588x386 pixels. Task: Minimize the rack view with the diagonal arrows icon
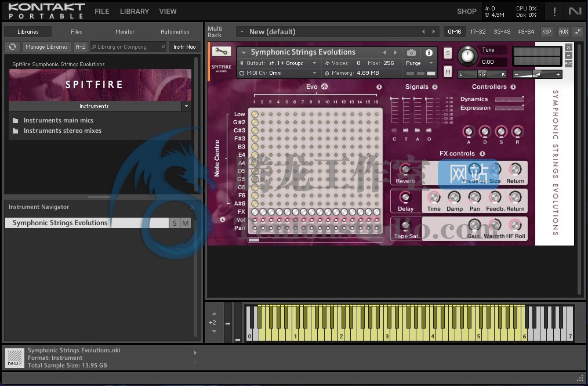coord(578,31)
